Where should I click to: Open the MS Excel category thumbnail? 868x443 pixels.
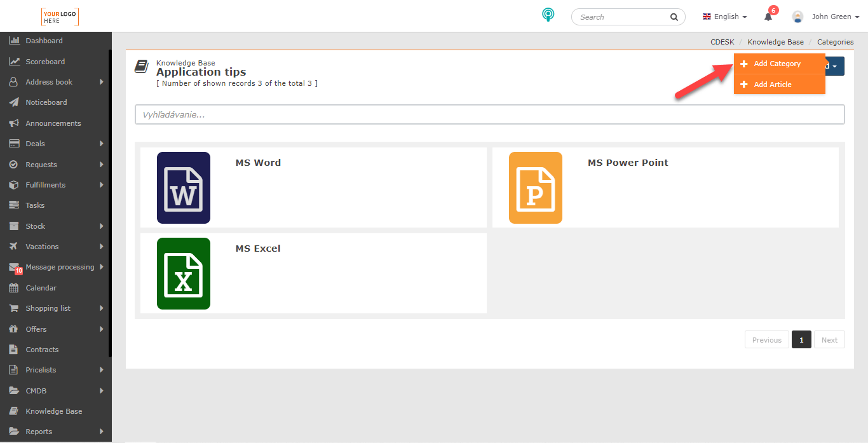pyautogui.click(x=184, y=274)
